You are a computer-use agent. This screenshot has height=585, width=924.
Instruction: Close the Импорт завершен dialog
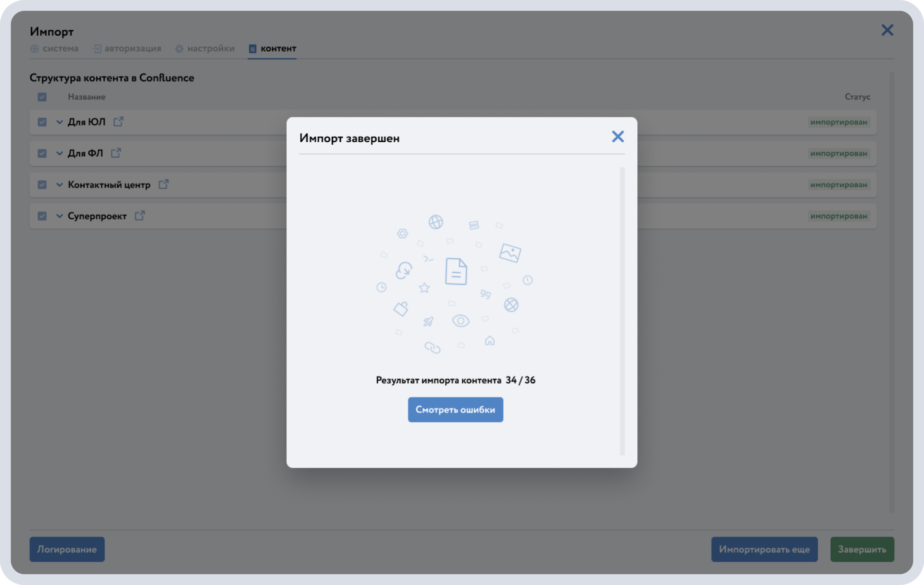click(617, 137)
